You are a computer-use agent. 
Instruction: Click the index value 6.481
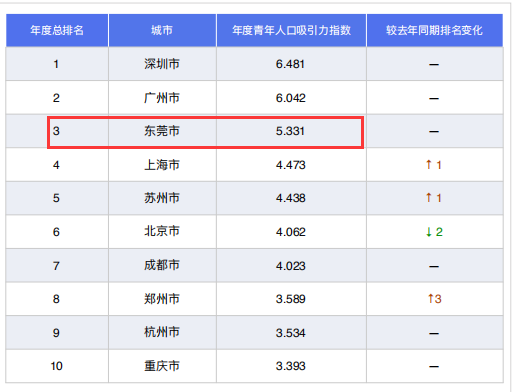click(x=290, y=64)
